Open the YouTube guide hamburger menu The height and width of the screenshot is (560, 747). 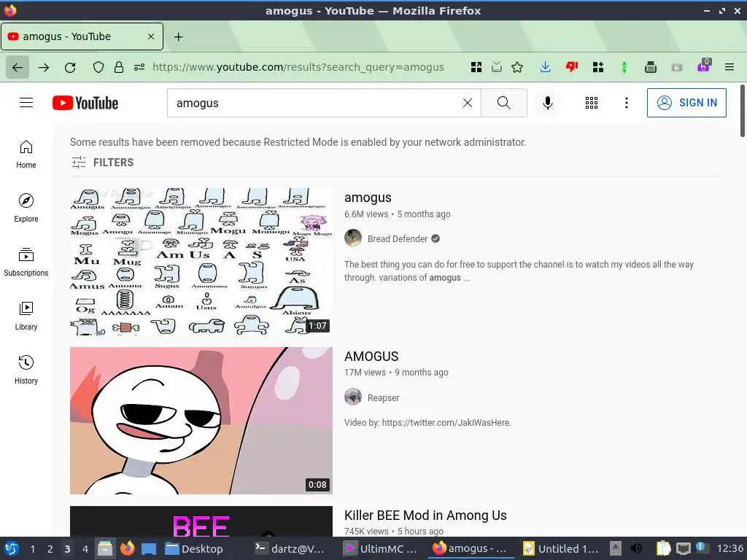coord(26,103)
